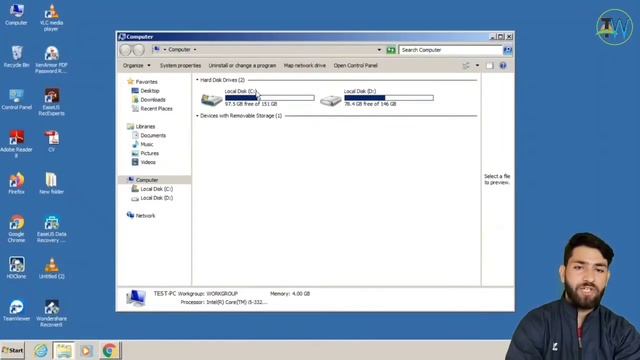Open Music library in sidebar
Screen dimensions: 640x360
[142, 144]
